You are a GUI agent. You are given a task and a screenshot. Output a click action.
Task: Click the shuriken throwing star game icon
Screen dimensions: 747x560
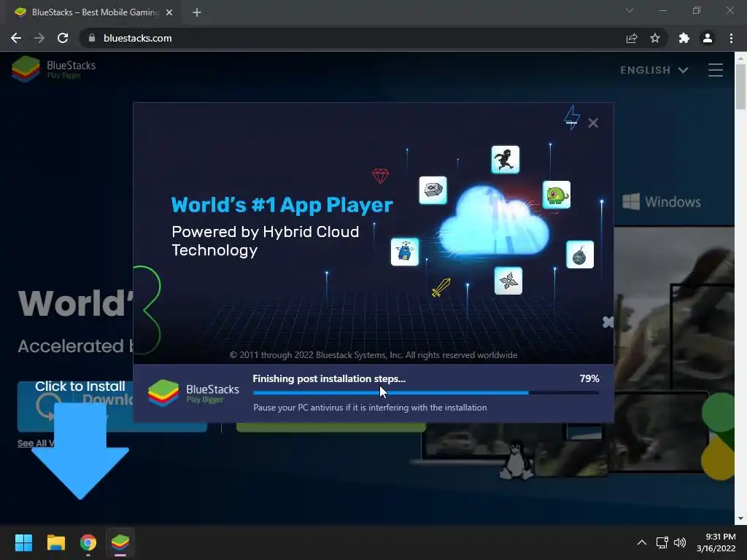coord(508,281)
